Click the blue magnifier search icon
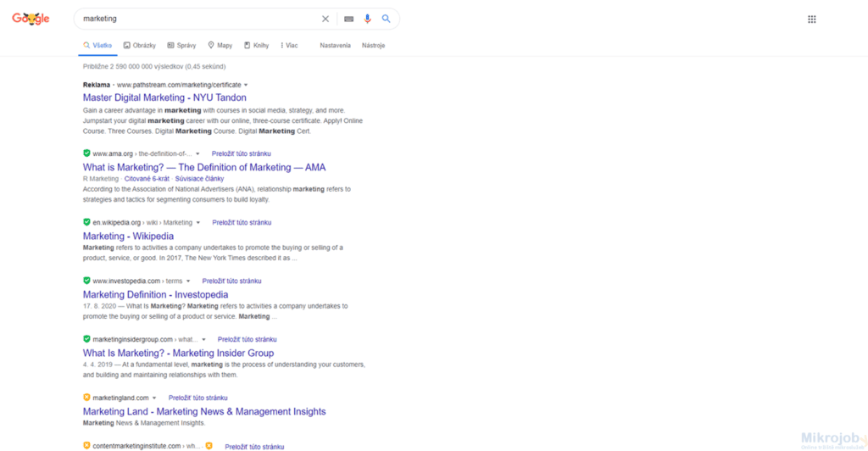The height and width of the screenshot is (451, 868). click(386, 19)
